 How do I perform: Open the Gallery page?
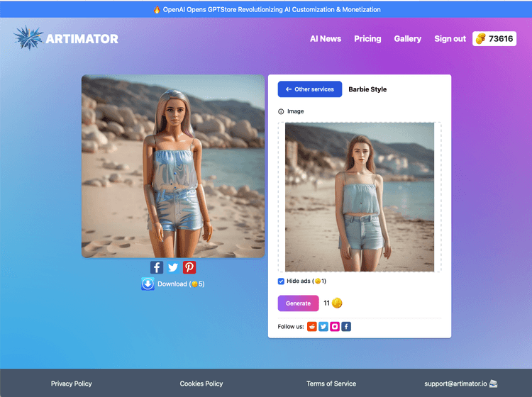pos(407,39)
